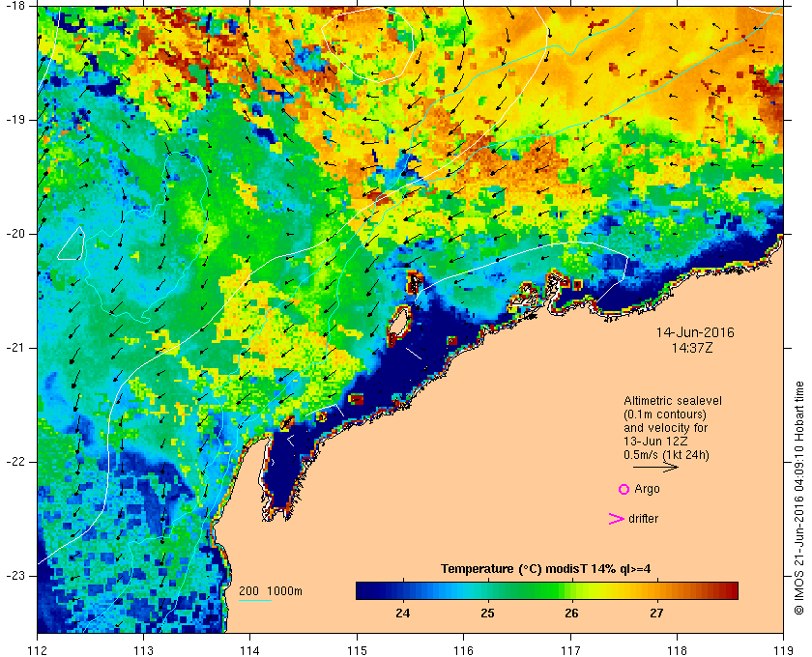Click the IMOS copyright timestamp text
The height and width of the screenshot is (657, 812).
(799, 498)
